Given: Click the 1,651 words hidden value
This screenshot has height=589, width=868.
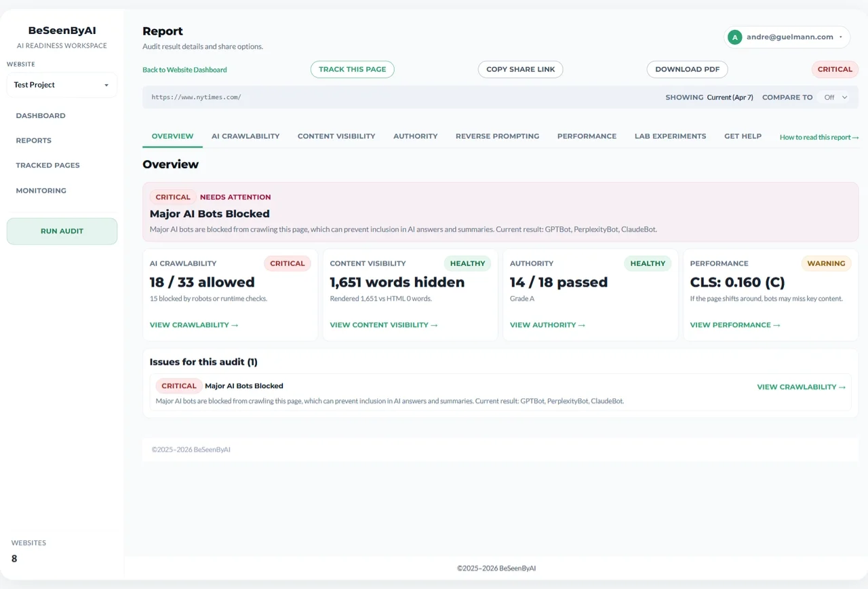Looking at the screenshot, I should (x=397, y=282).
